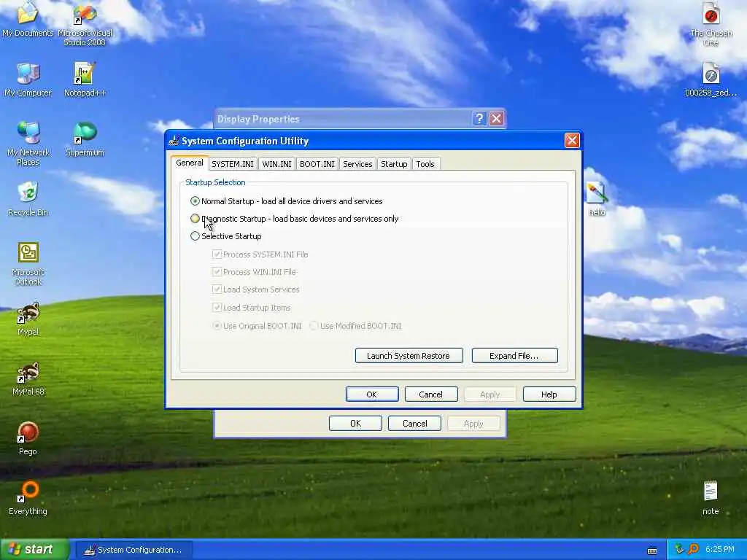Open the Startup tab
747x560 pixels.
tap(394, 164)
